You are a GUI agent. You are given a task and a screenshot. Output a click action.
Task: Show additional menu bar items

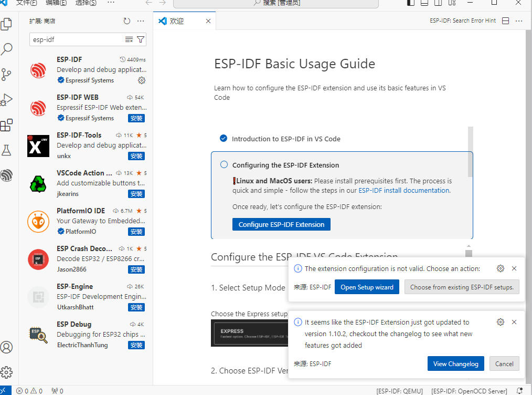point(111,3)
